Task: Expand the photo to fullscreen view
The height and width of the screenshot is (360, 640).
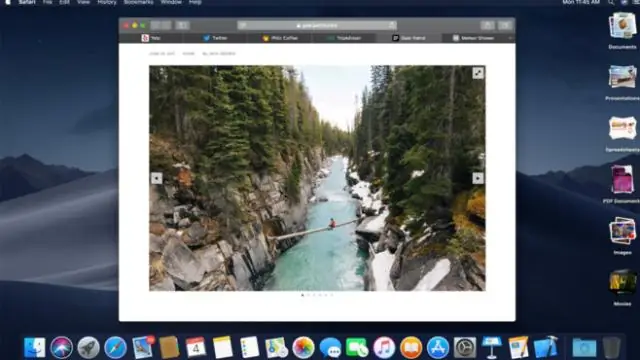Action: click(x=478, y=73)
